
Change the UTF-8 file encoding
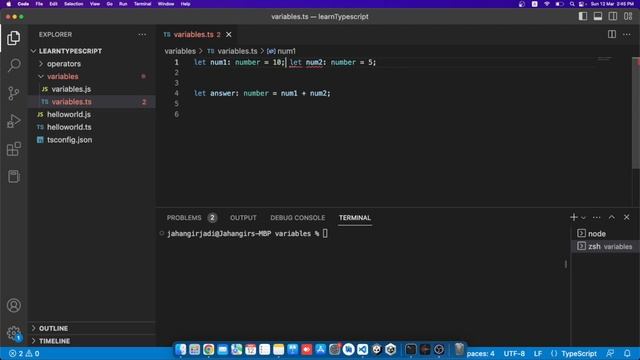point(514,353)
